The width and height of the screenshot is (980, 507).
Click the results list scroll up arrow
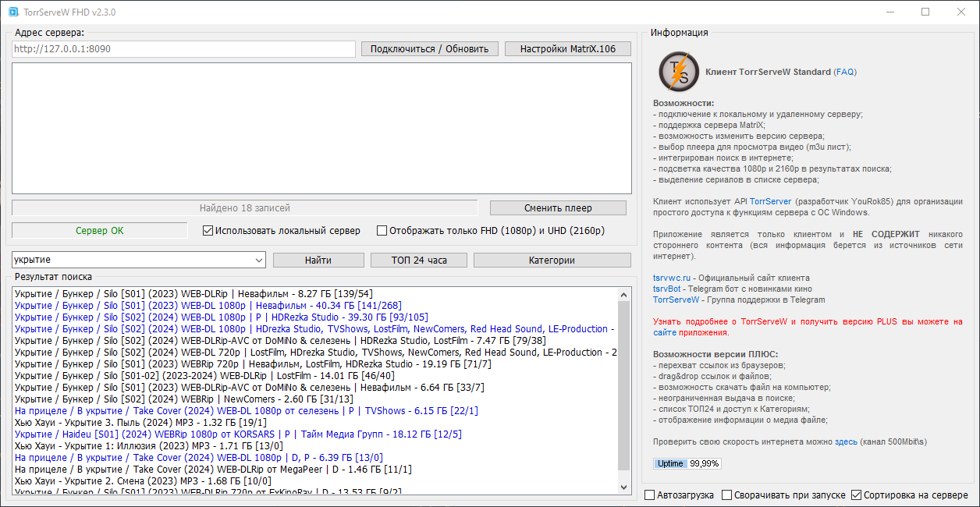(624, 295)
